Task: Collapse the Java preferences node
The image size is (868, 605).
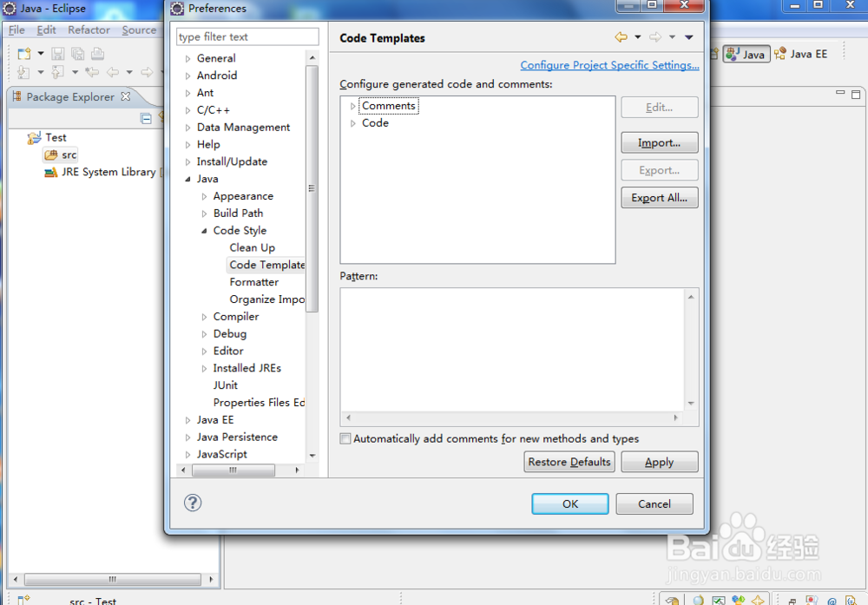Action: click(187, 179)
